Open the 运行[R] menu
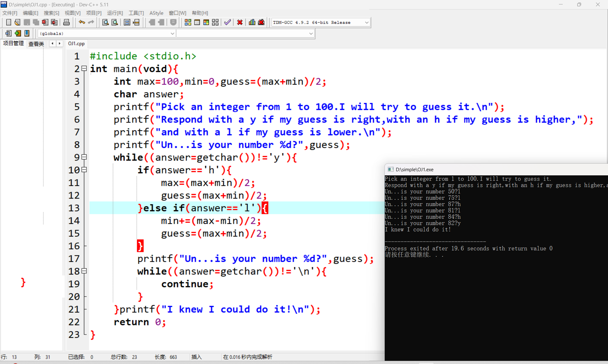This screenshot has width=608, height=364. point(115,13)
